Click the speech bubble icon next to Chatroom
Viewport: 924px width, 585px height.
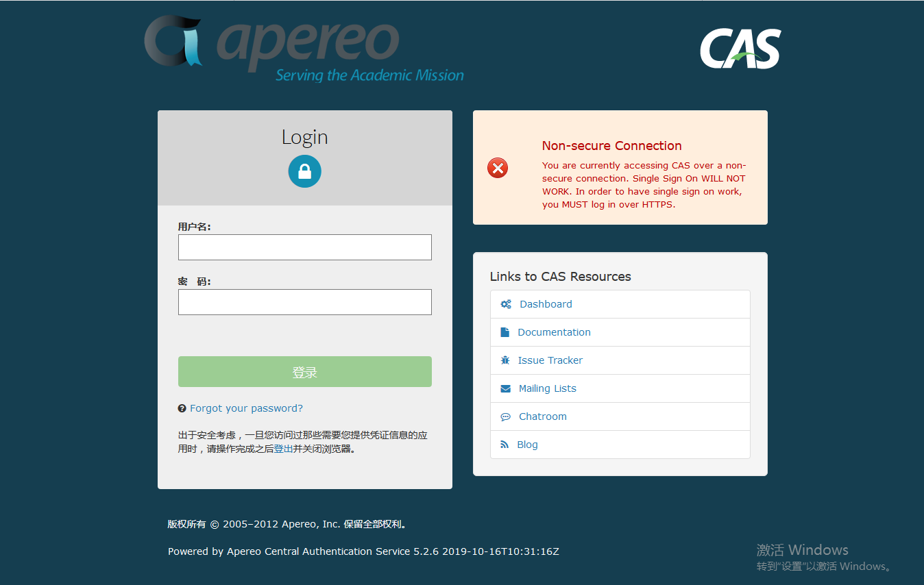[x=506, y=416]
